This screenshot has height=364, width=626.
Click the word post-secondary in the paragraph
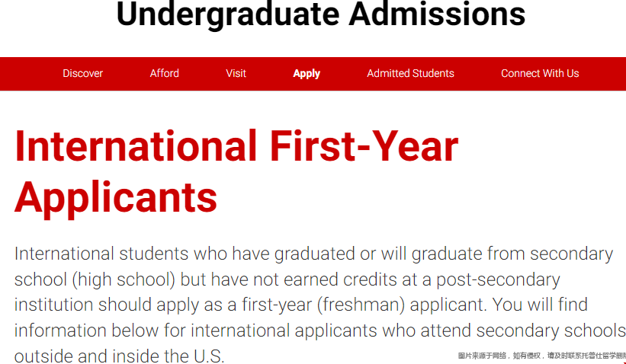[x=498, y=280]
